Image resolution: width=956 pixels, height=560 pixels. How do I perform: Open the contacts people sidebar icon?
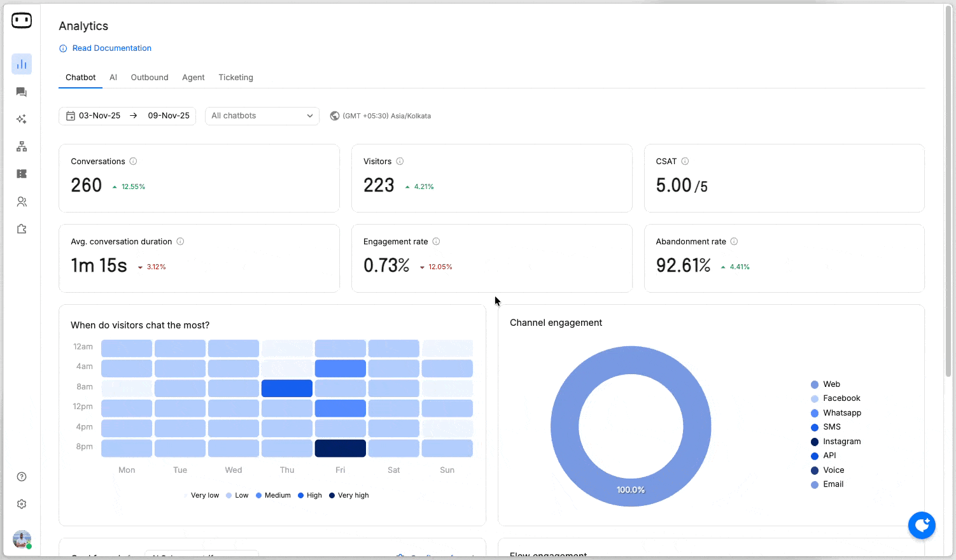tap(22, 202)
